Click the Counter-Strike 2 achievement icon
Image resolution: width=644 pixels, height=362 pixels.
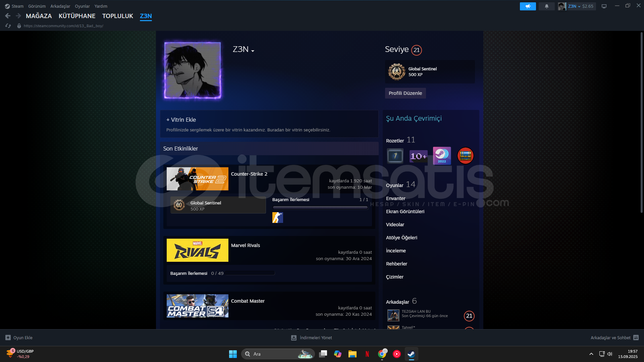[x=278, y=218]
